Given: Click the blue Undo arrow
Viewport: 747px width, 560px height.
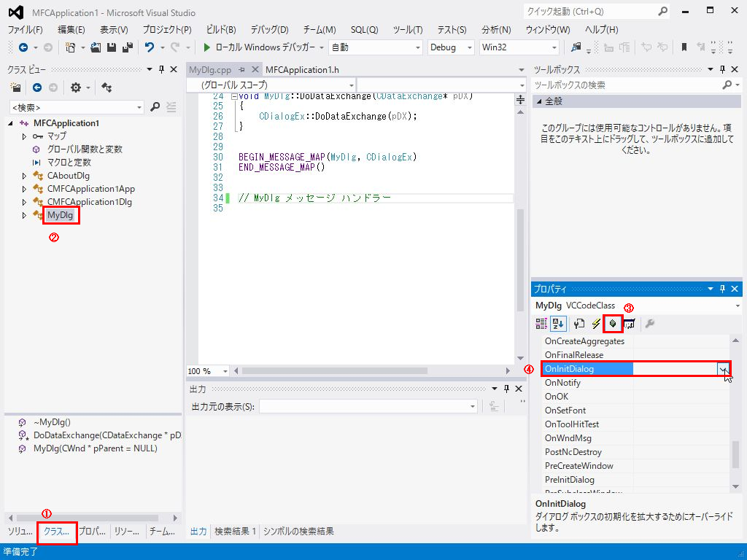Looking at the screenshot, I should 150,47.
